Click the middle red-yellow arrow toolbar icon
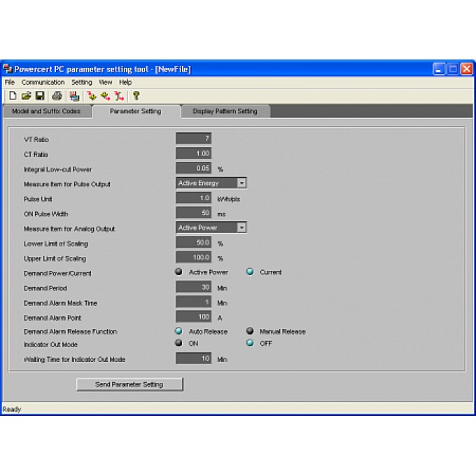The image size is (476, 476). 105,96
